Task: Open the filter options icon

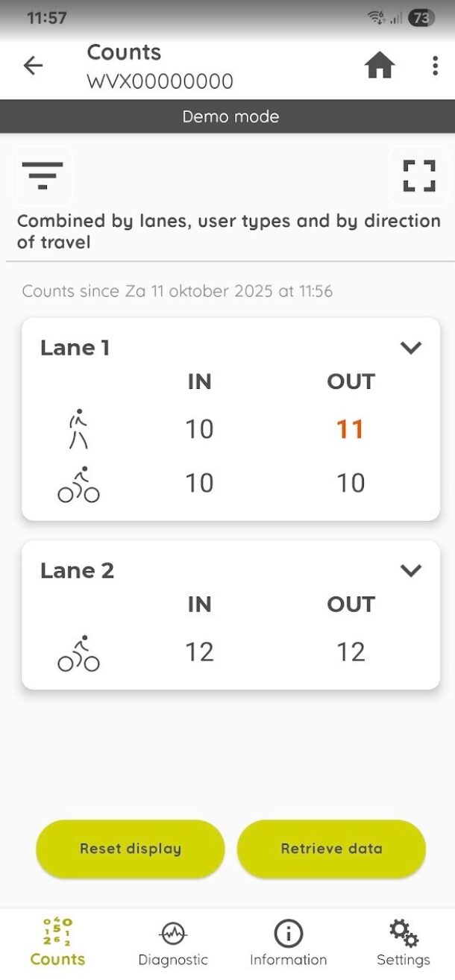Action: (x=43, y=175)
